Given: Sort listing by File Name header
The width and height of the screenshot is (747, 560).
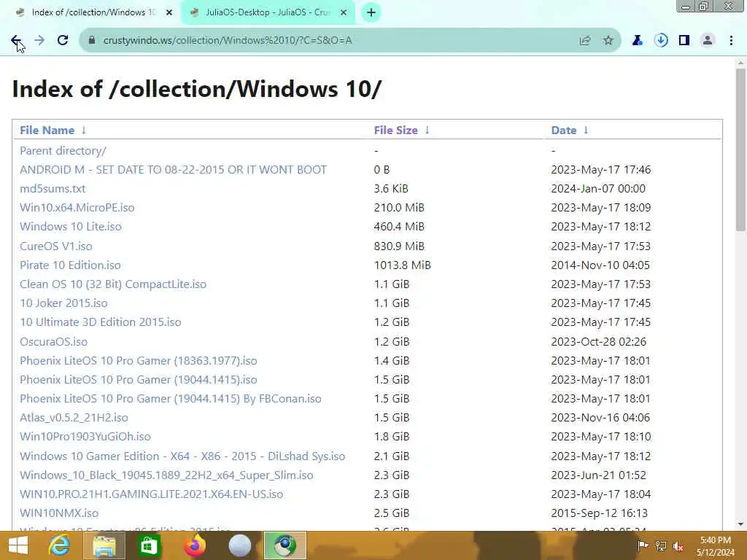Looking at the screenshot, I should pyautogui.click(x=47, y=130).
